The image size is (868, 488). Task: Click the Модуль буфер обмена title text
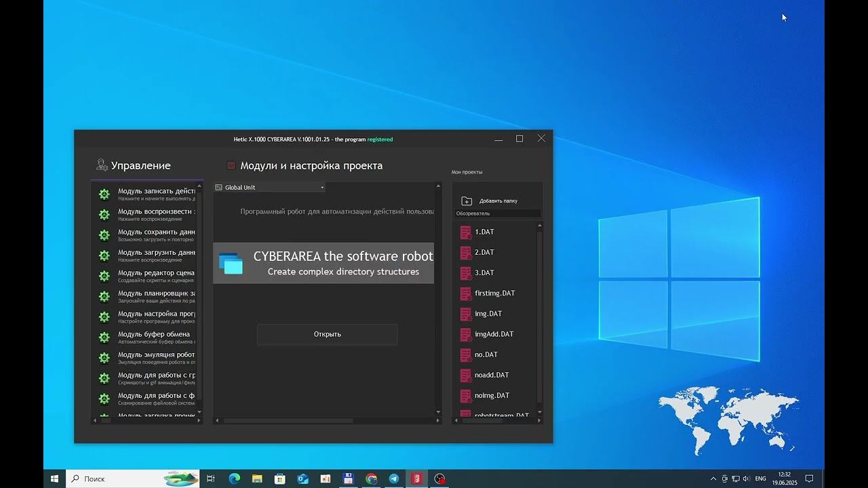click(154, 334)
